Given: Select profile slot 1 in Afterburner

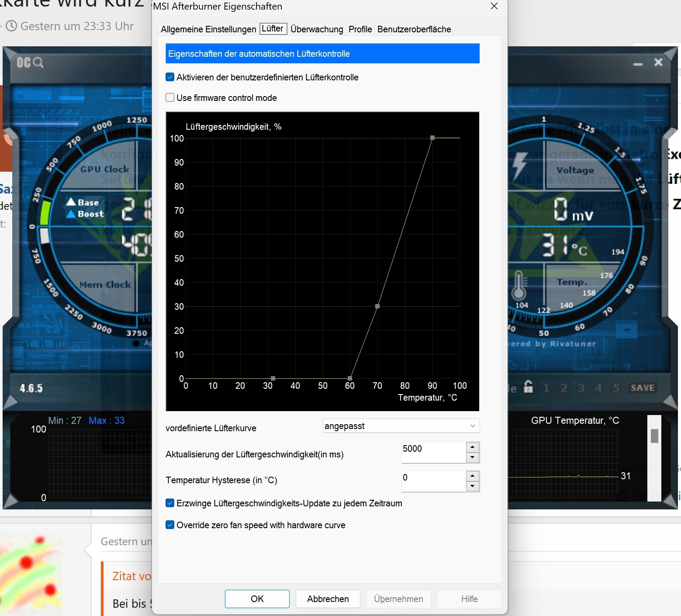Looking at the screenshot, I should point(546,388).
